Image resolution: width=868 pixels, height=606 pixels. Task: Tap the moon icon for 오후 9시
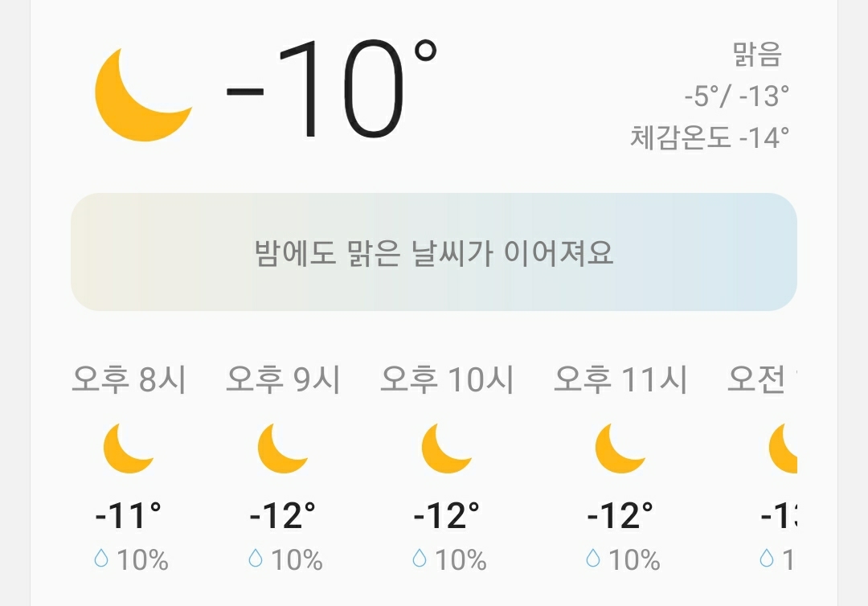pyautogui.click(x=281, y=448)
